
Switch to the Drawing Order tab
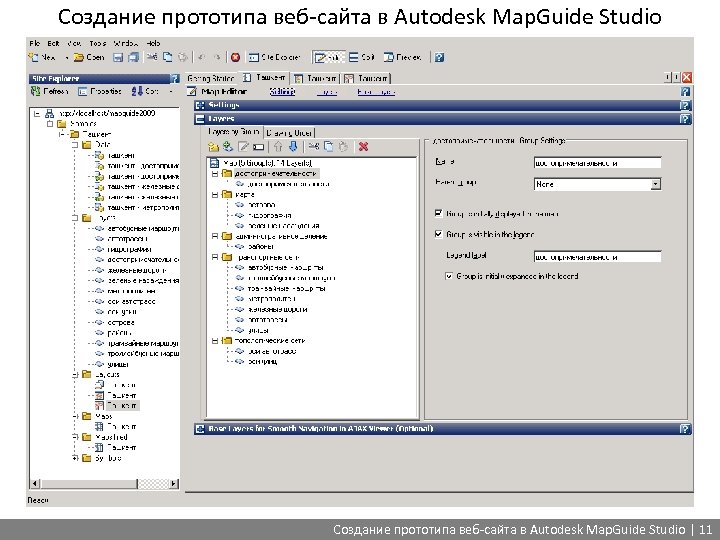289,133
